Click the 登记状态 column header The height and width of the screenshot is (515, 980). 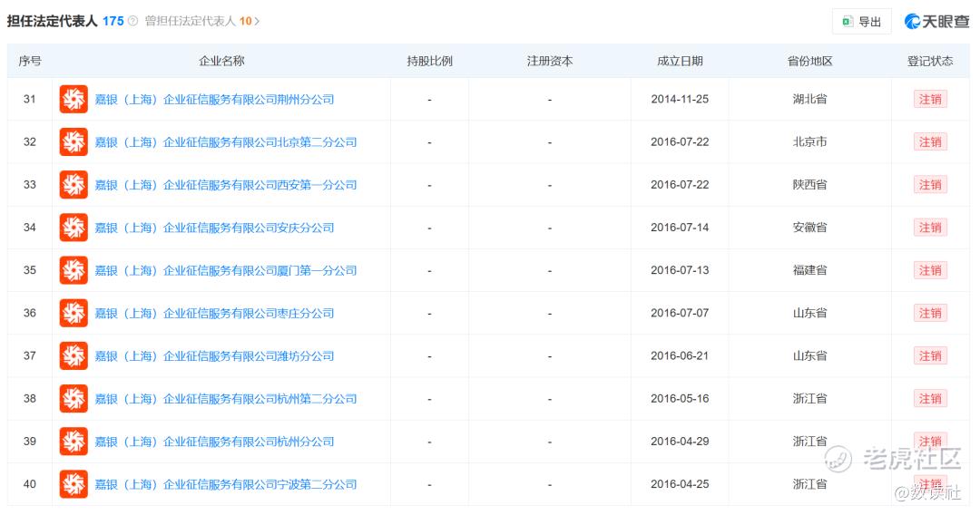point(930,61)
